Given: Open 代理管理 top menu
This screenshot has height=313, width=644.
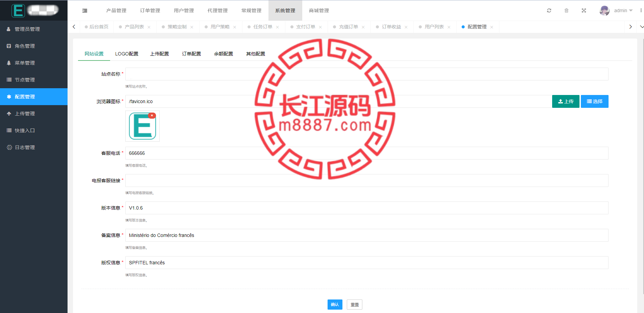Looking at the screenshot, I should [x=217, y=10].
